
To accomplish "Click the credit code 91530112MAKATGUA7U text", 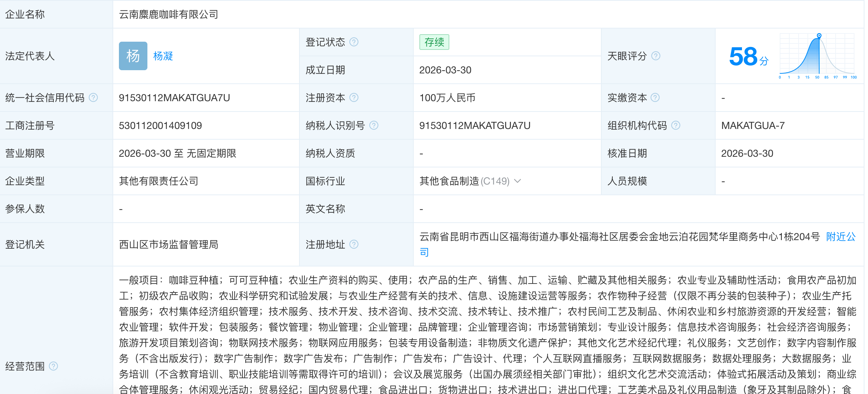I will tap(174, 98).
